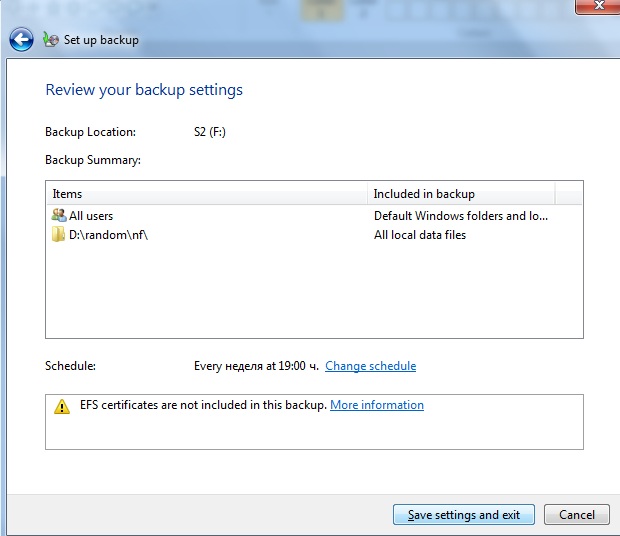Sort by Included in backup column header

[x=461, y=194]
